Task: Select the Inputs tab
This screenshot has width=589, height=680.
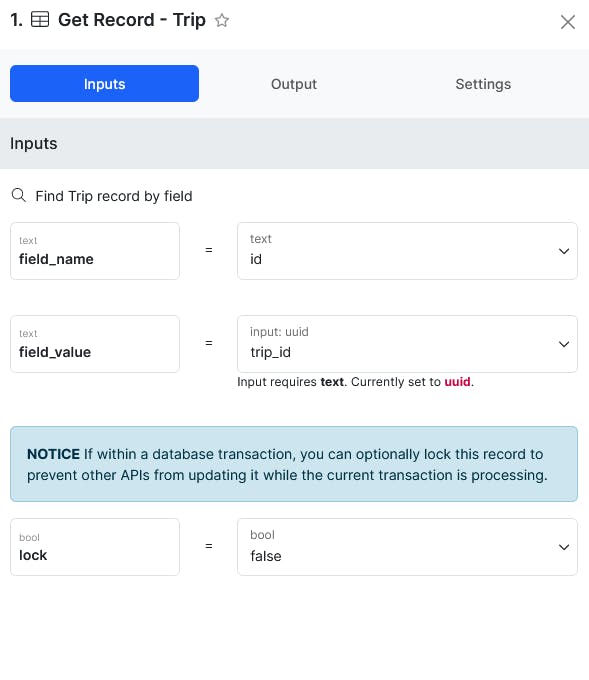Action: coord(105,84)
